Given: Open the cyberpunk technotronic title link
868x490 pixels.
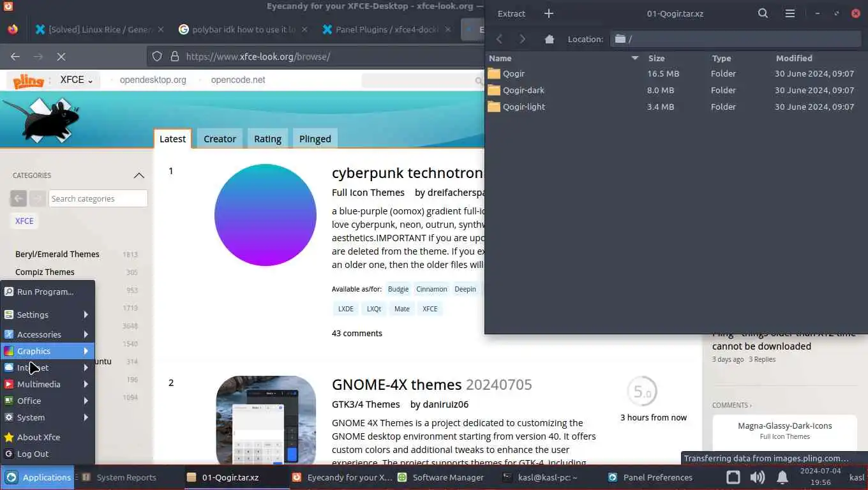Looking at the screenshot, I should pyautogui.click(x=407, y=173).
